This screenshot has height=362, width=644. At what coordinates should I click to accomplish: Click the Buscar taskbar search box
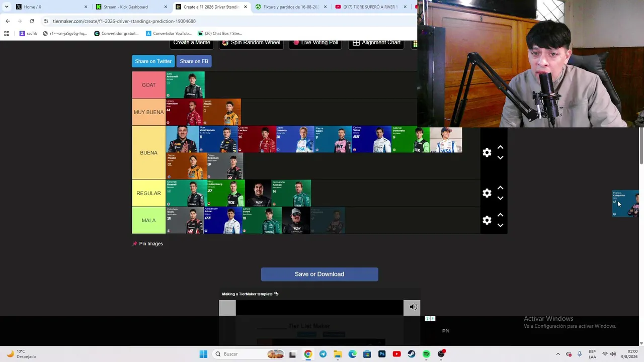249,354
